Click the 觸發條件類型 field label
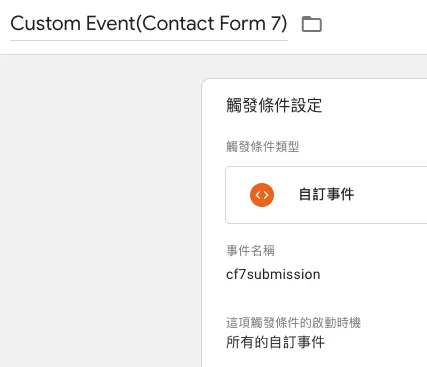The height and width of the screenshot is (367, 427). click(262, 147)
